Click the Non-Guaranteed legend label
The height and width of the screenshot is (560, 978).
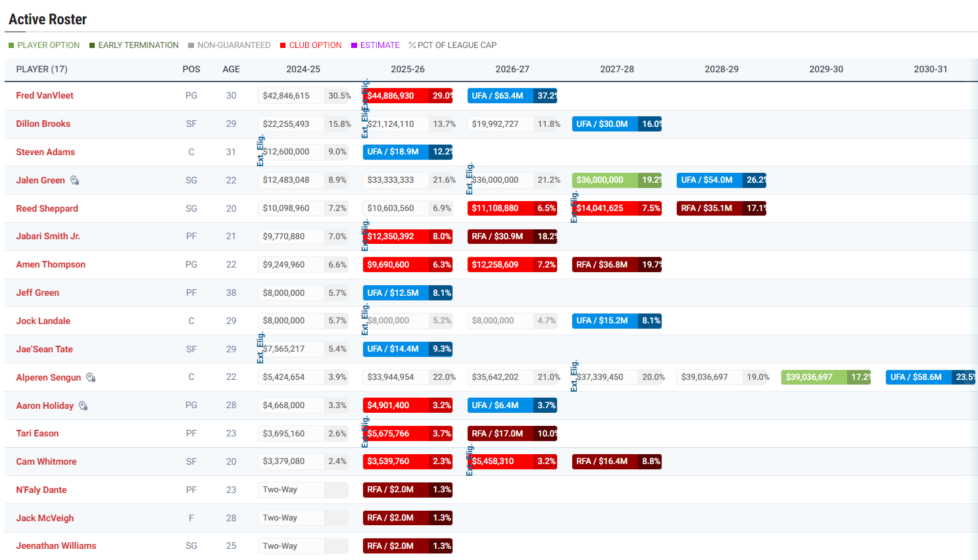click(x=234, y=45)
